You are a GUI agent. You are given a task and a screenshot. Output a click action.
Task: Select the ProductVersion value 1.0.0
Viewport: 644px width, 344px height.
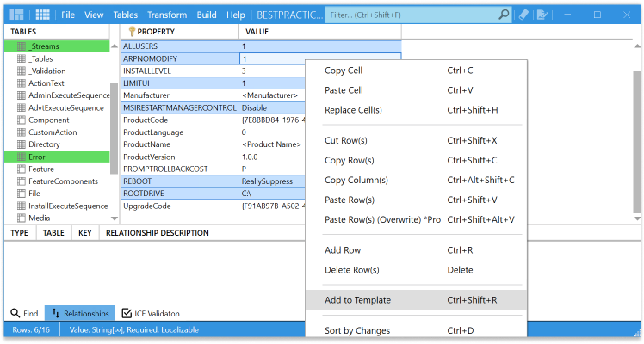click(250, 157)
